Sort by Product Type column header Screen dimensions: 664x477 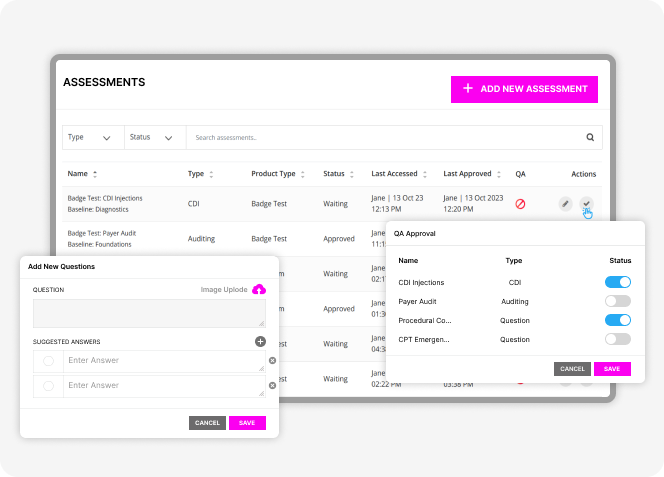coord(277,174)
